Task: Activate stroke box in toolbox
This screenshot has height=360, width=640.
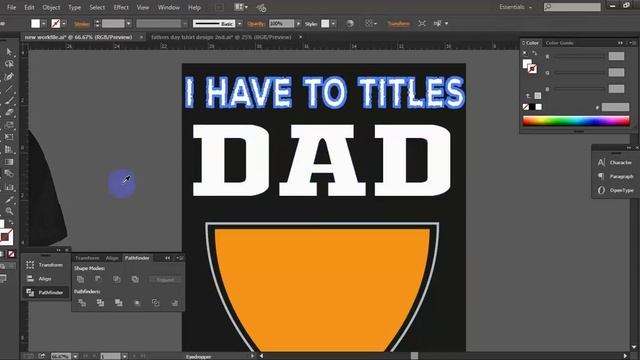Action: pos(6,237)
